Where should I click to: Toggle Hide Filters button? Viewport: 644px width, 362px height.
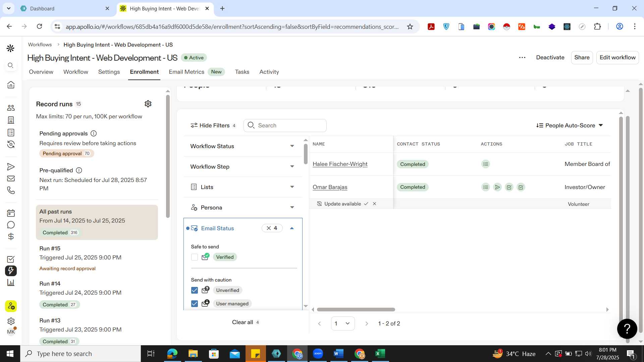(x=213, y=125)
